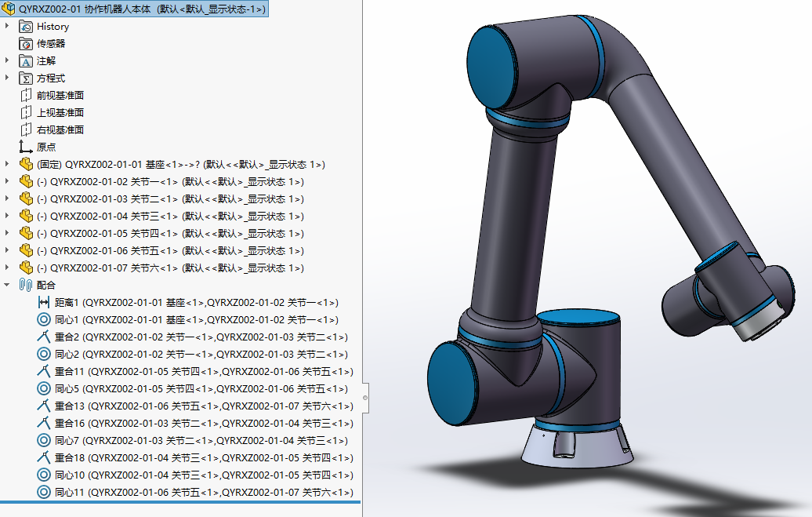
Task: Expand the 注解 annotations node
Action: pyautogui.click(x=7, y=60)
